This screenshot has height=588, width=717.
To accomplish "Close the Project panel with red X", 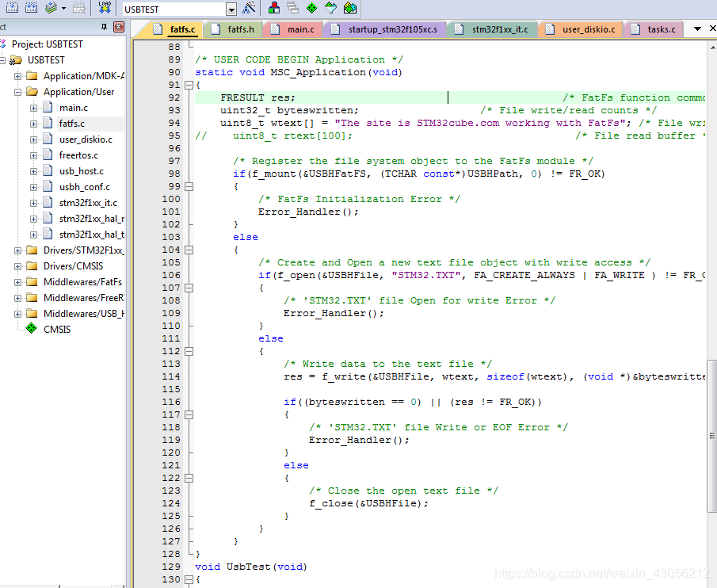I will [x=118, y=27].
